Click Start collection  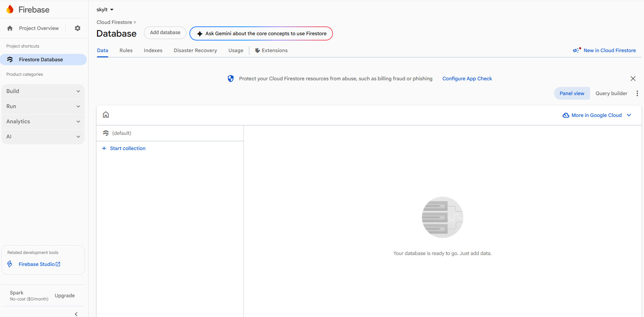pyautogui.click(x=128, y=148)
